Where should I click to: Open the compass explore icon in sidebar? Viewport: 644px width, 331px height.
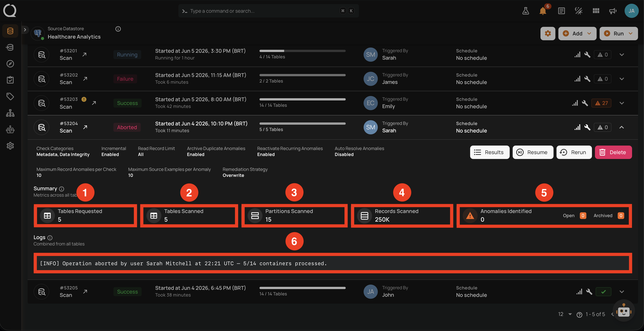(x=10, y=64)
